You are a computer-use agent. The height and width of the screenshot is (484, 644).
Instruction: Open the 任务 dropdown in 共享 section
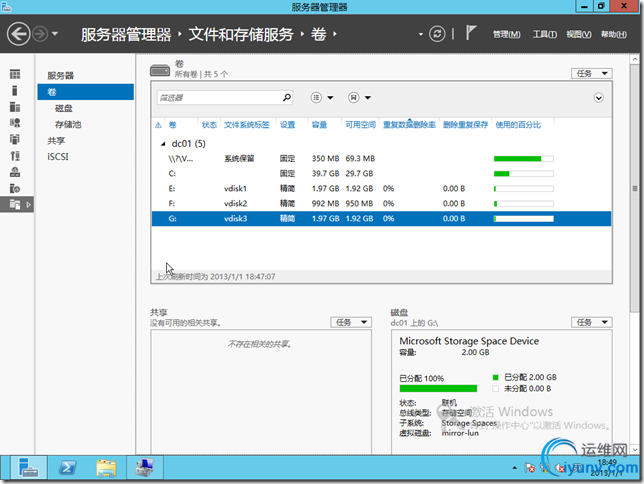(351, 322)
